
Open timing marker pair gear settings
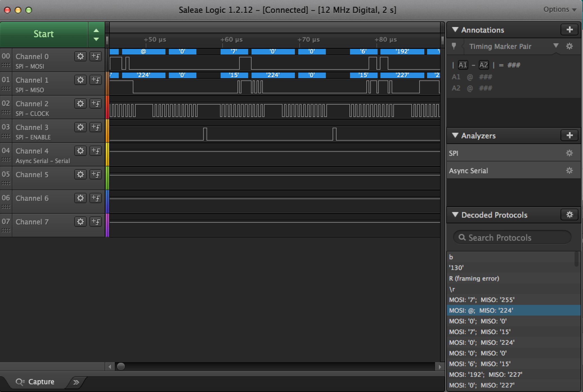click(569, 46)
